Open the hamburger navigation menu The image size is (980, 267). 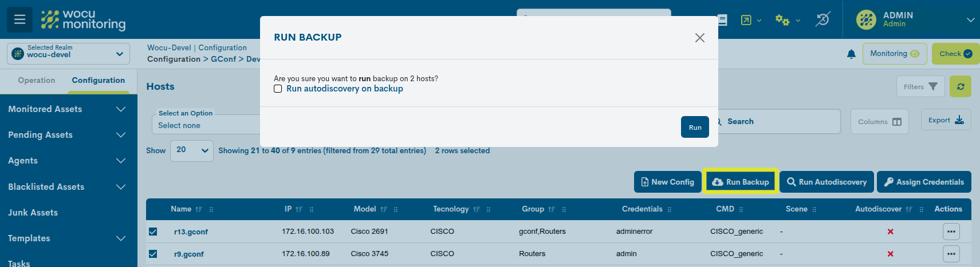[19, 19]
